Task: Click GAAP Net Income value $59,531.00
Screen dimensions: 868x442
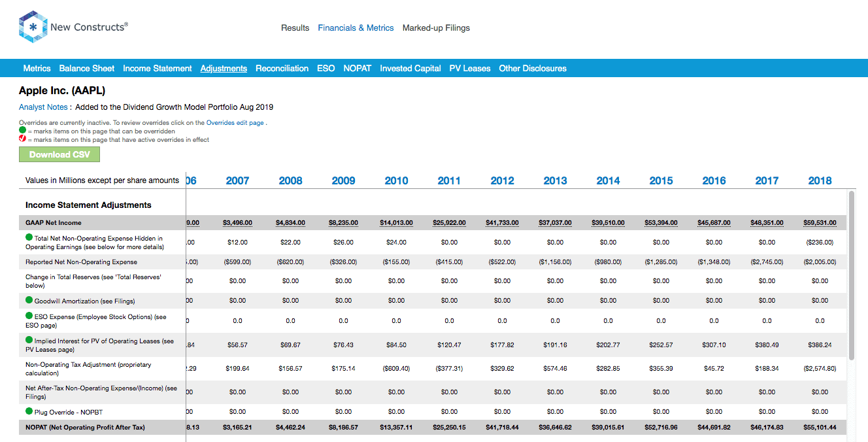Action: tap(820, 223)
